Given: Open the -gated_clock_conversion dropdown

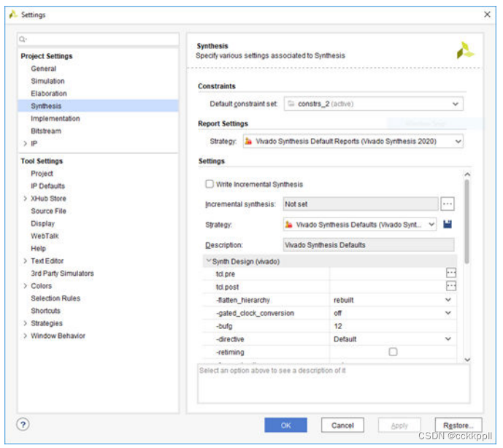Looking at the screenshot, I should coord(448,313).
